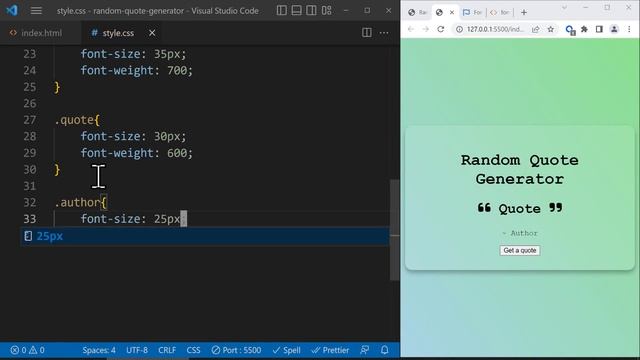This screenshot has height=360, width=640.
Task: Toggle bottom panel layout icon
Action: 297,10
